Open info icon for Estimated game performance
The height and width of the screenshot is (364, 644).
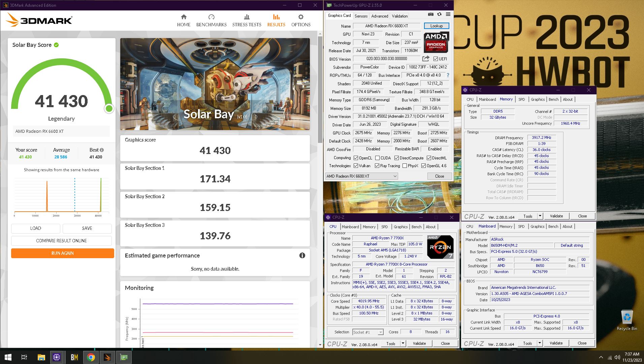[302, 255]
